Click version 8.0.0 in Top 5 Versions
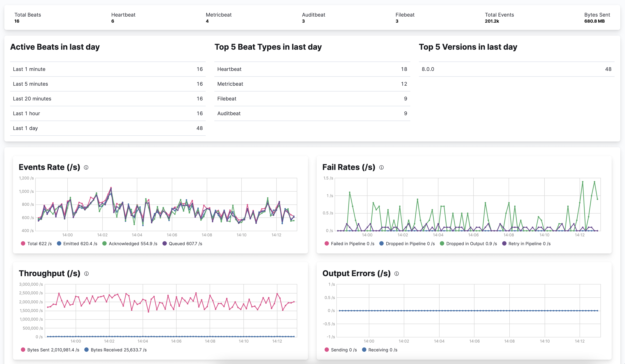This screenshot has height=364, width=625. click(x=516, y=69)
